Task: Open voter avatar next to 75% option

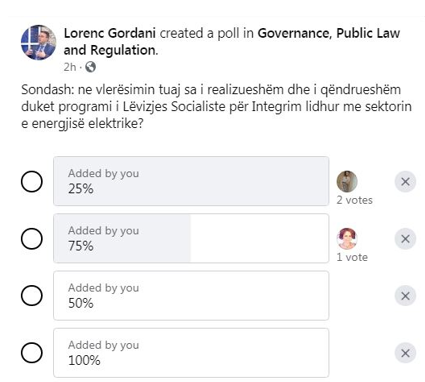Action: [x=347, y=239]
